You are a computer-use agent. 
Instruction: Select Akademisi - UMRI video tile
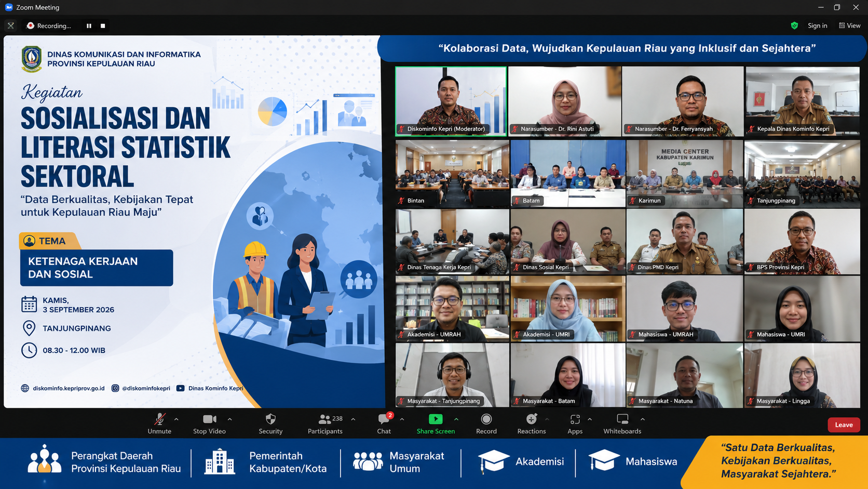(x=568, y=309)
